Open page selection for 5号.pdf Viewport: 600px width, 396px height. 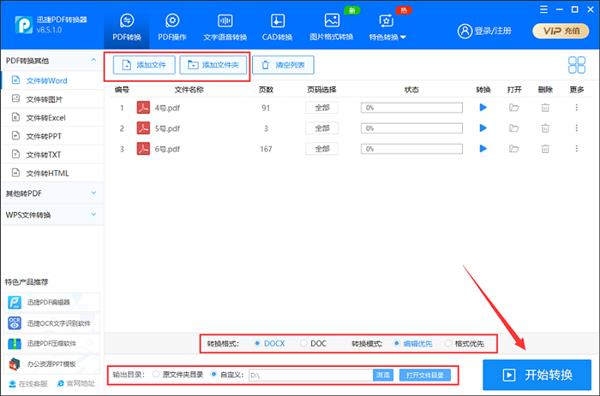[x=322, y=128]
